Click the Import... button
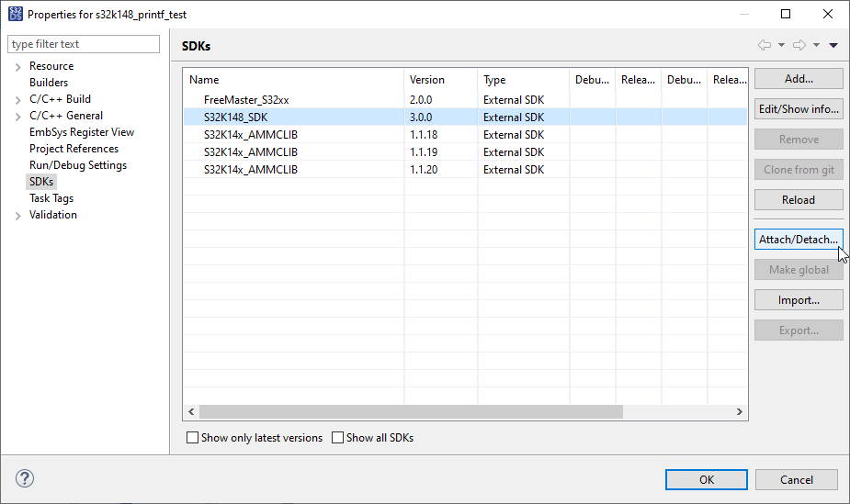The height and width of the screenshot is (504, 850). tap(799, 300)
